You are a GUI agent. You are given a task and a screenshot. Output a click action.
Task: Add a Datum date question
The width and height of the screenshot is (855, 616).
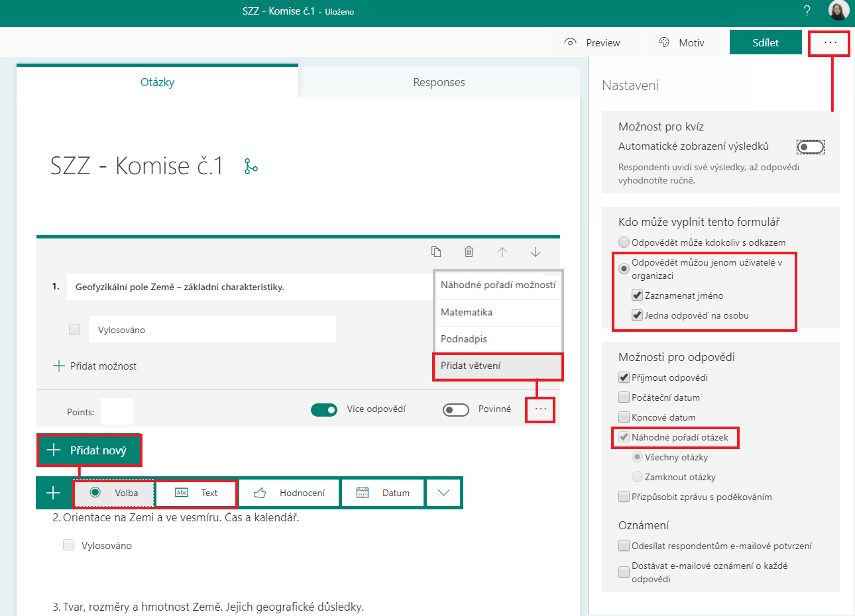382,493
